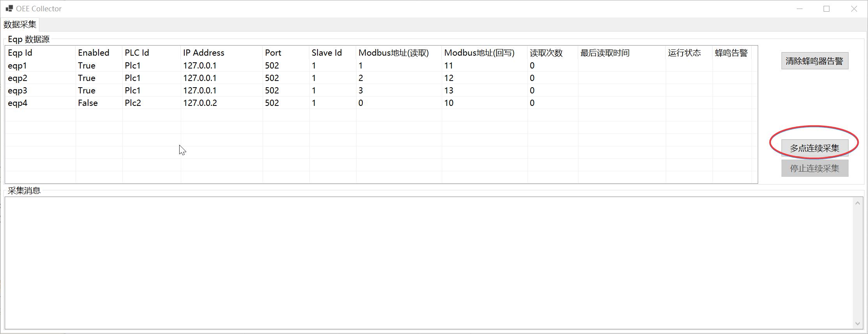The image size is (868, 334).
Task: Minimize the OEE Collector window
Action: 800,9
